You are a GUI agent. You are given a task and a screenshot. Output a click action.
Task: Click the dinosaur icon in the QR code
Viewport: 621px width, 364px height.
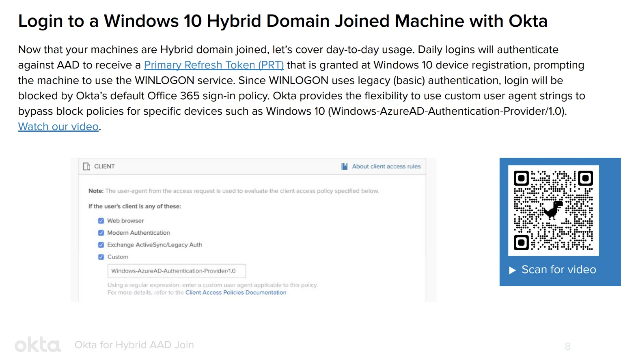(x=553, y=210)
